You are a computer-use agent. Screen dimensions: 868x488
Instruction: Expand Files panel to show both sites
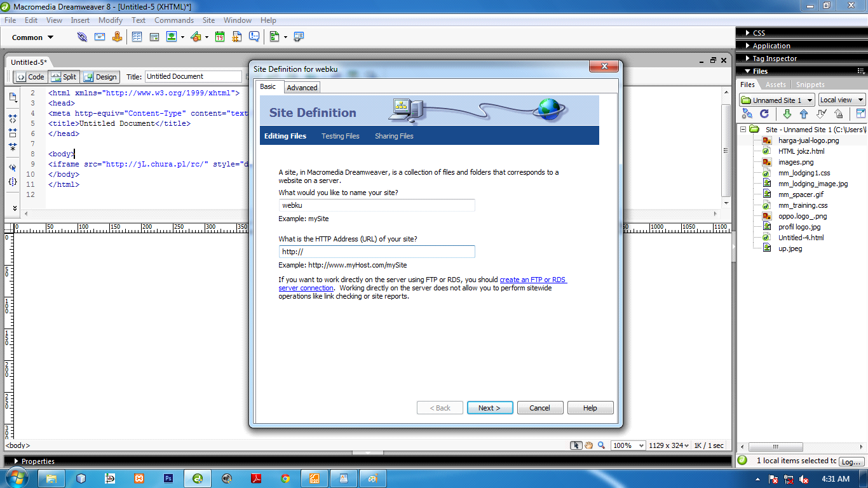860,114
